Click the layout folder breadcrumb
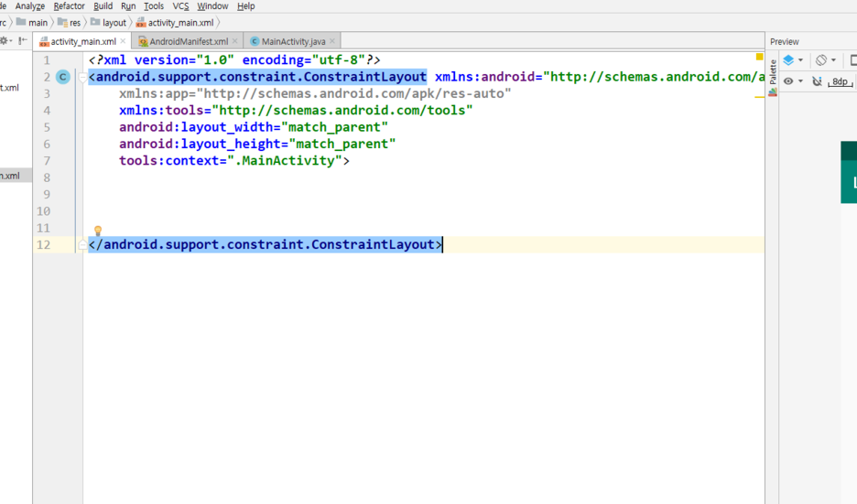 click(x=108, y=22)
